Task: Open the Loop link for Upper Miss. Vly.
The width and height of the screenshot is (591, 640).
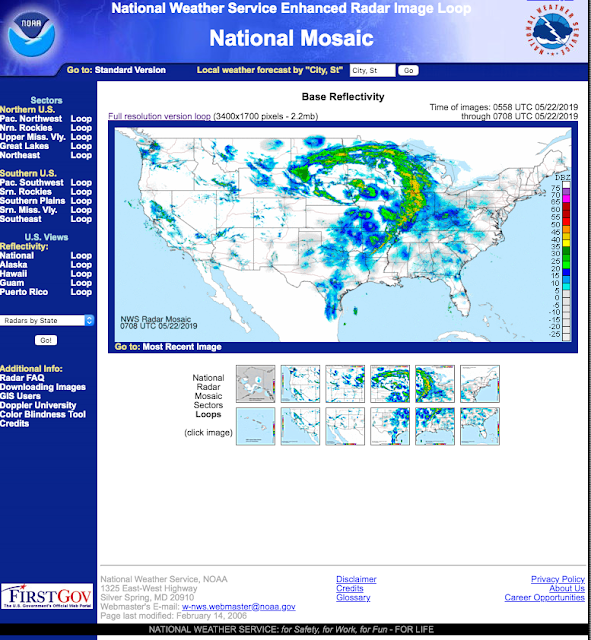Action: coord(81,137)
